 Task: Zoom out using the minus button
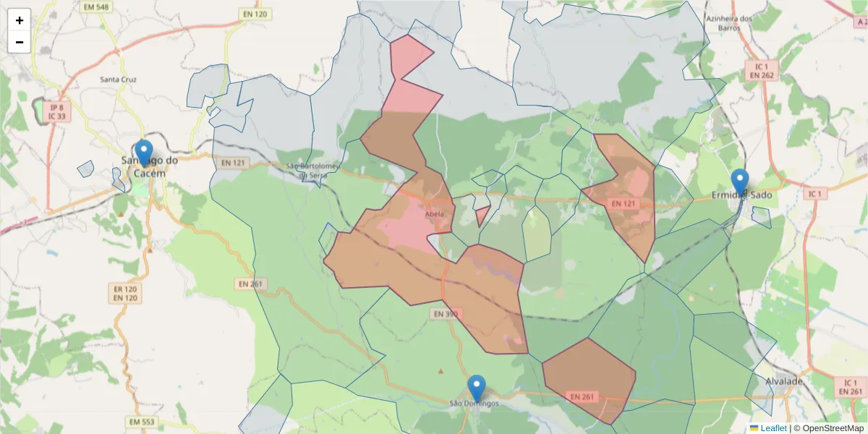tap(19, 41)
